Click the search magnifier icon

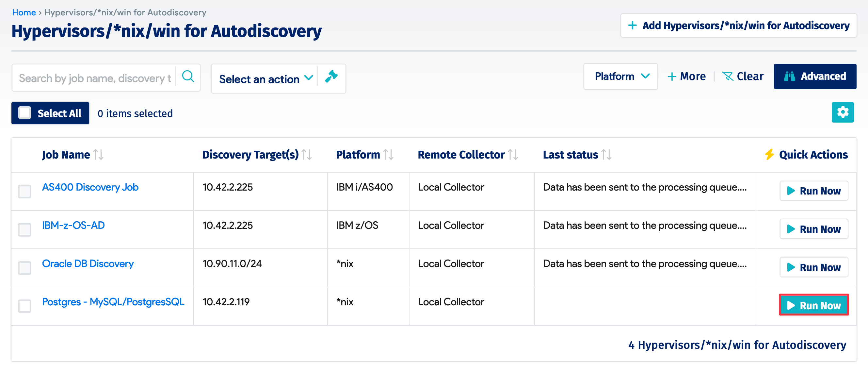[188, 77]
